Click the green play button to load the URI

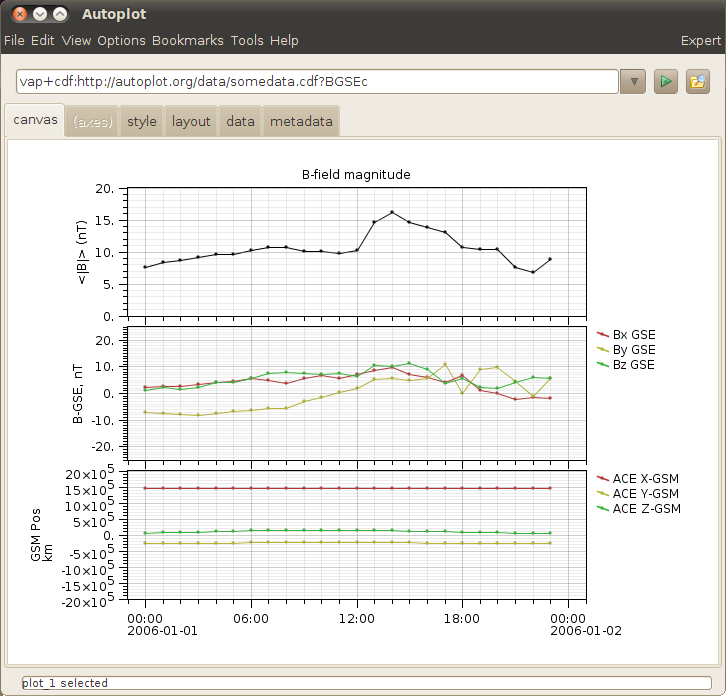666,81
